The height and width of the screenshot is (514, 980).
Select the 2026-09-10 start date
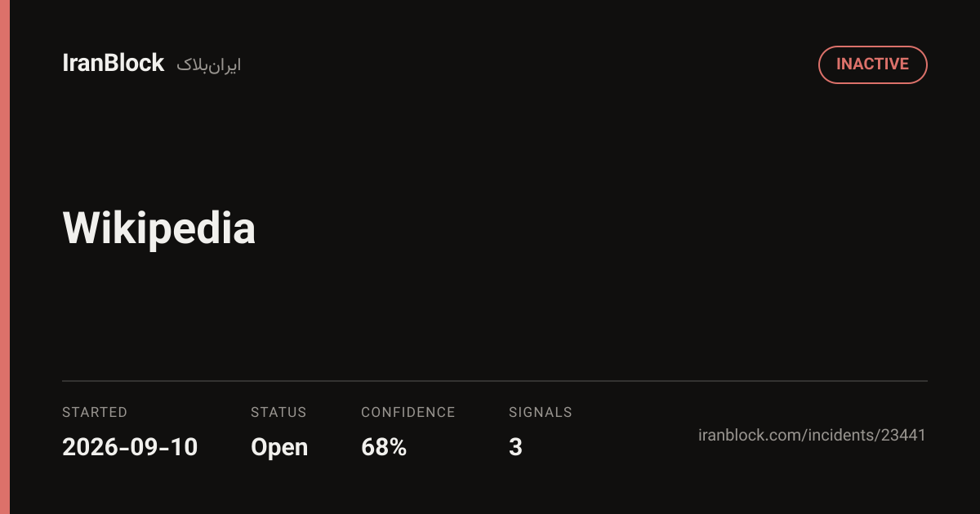[130, 447]
